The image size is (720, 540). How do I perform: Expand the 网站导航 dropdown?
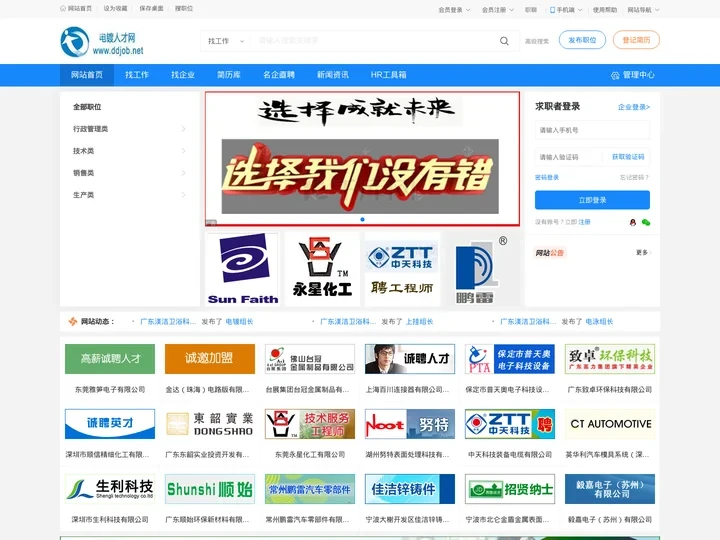coord(643,10)
